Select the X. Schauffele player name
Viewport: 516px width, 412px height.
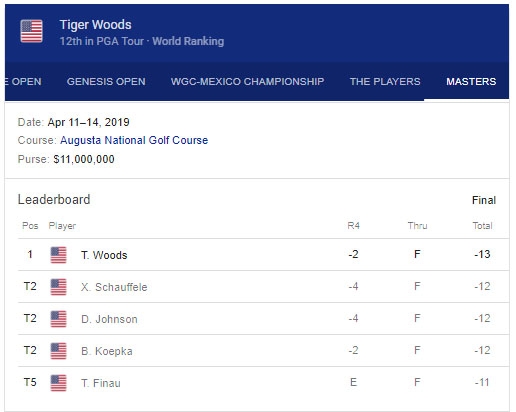114,287
